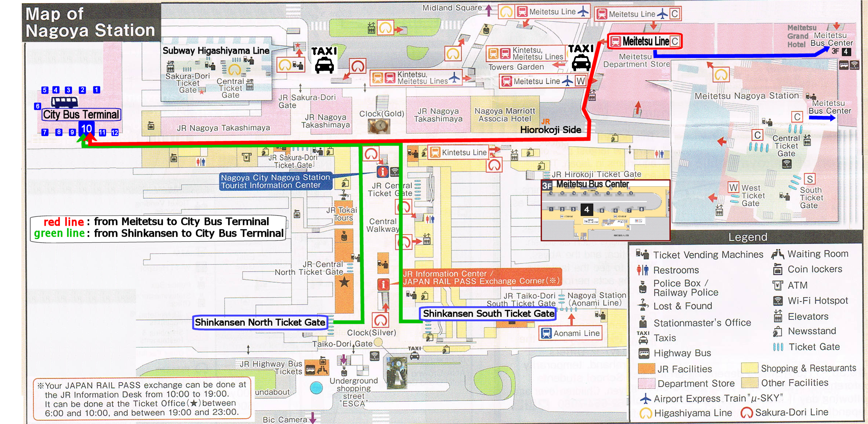
Task: Click the Nagoya Marriott Associa Hotel label
Action: [x=505, y=114]
